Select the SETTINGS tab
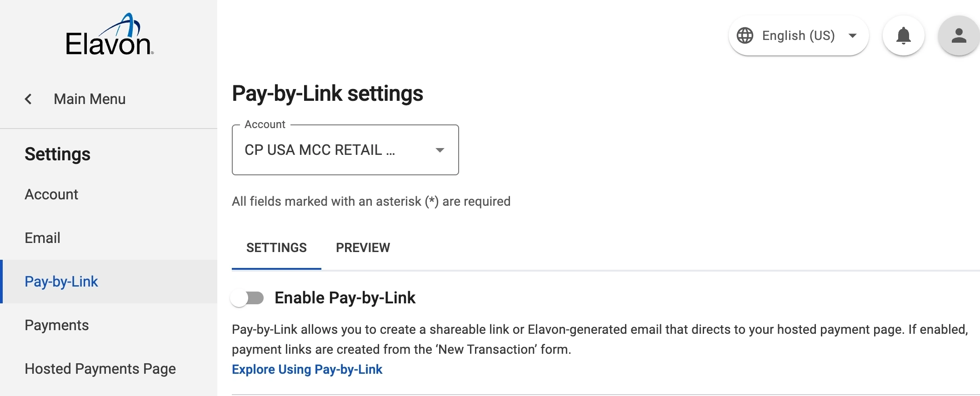The height and width of the screenshot is (396, 980). [x=276, y=248]
